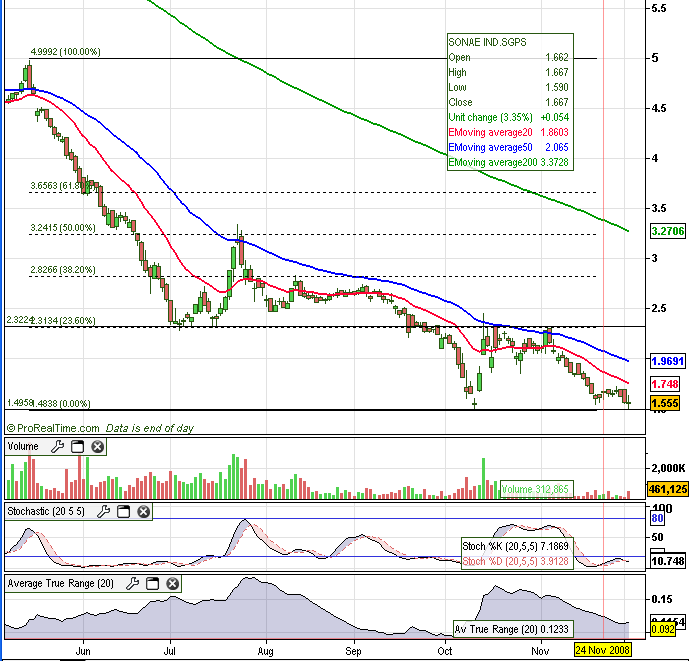Viewport: 689px width, 661px height.
Task: Click the Oct label on time axis
Action: pyautogui.click(x=445, y=651)
